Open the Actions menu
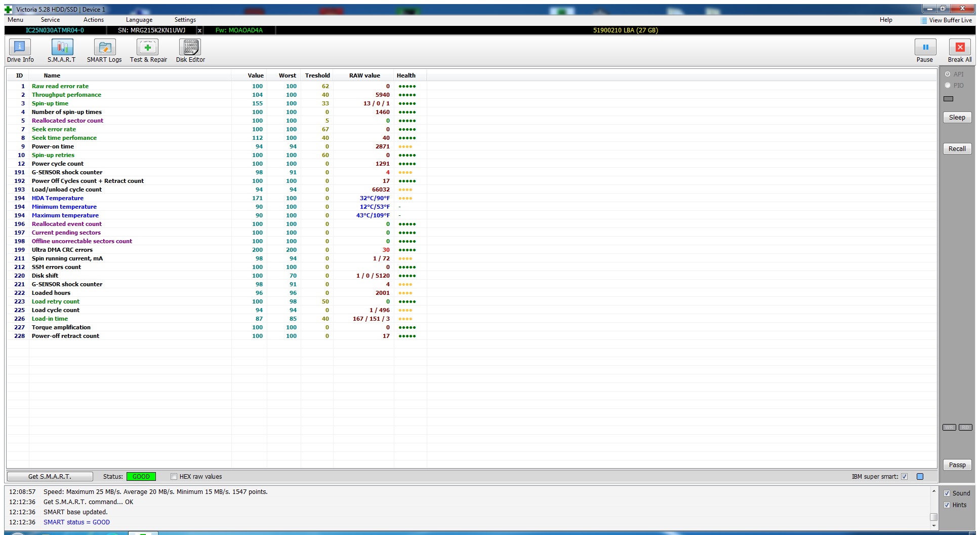This screenshot has width=980, height=535. [94, 20]
